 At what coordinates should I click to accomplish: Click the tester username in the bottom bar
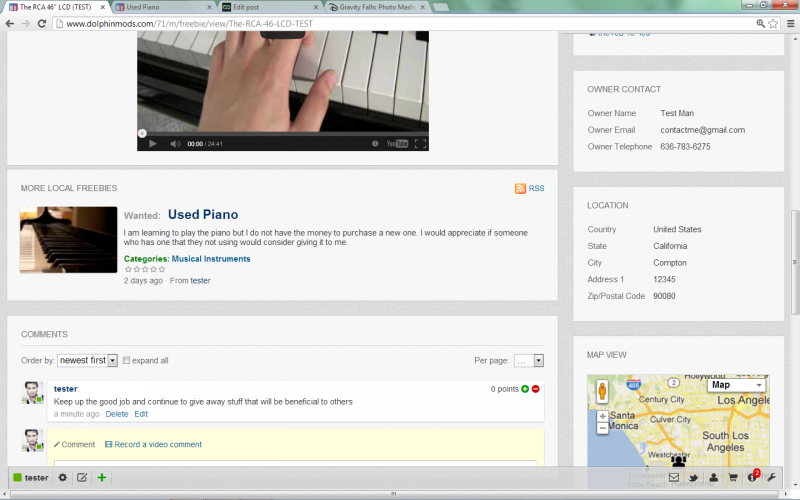(36, 478)
